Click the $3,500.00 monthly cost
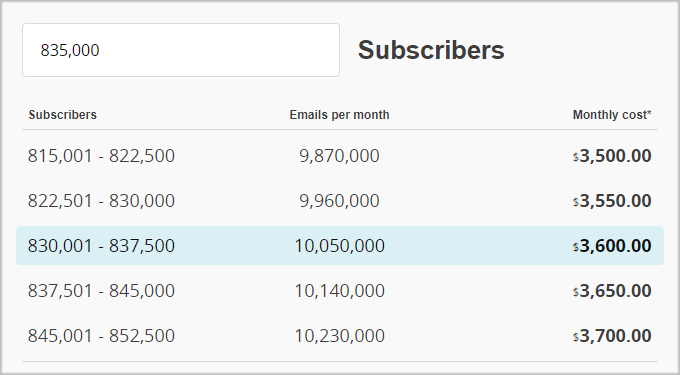 click(612, 156)
